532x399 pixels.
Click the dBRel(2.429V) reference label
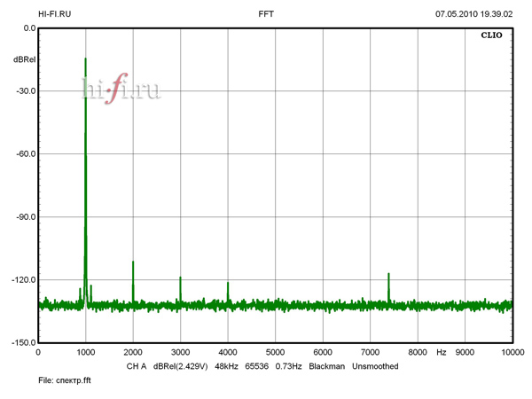(182, 366)
